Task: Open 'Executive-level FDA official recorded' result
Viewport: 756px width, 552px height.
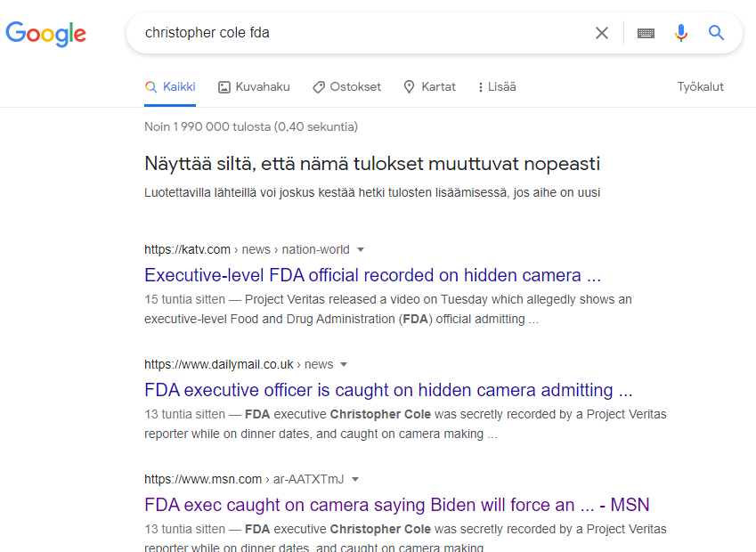Action: (373, 275)
